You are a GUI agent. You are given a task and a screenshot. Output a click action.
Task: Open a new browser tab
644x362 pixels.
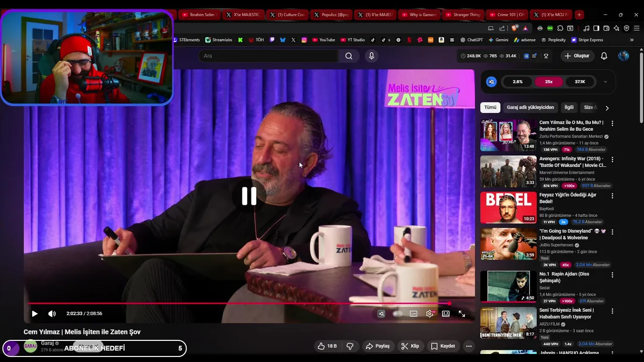coord(579,15)
